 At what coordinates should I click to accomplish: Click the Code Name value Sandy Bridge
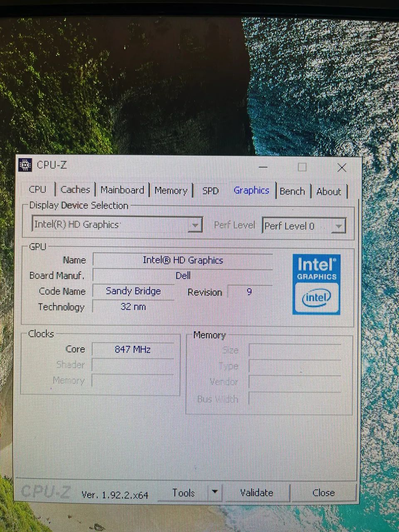pos(133,291)
